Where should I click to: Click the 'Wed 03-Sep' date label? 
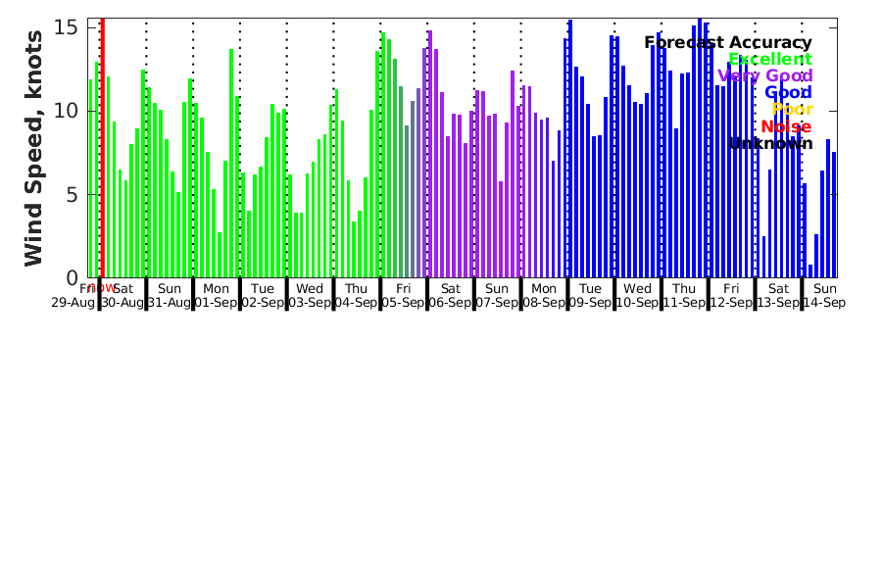click(310, 295)
